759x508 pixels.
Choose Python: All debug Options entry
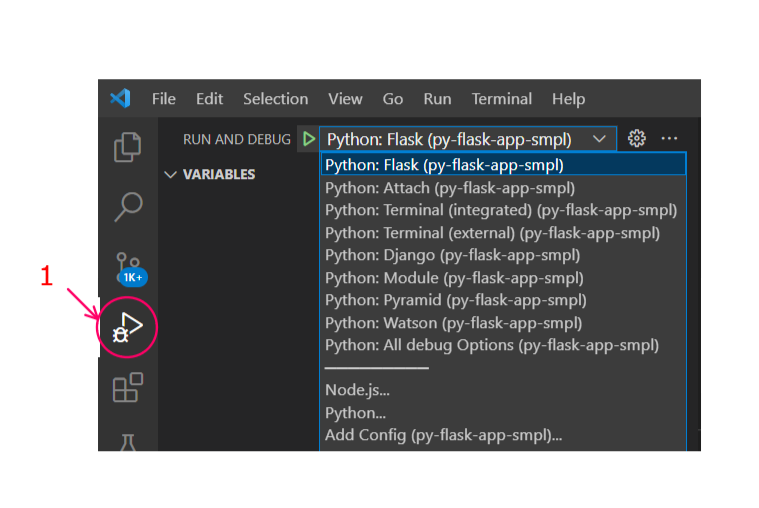[491, 345]
